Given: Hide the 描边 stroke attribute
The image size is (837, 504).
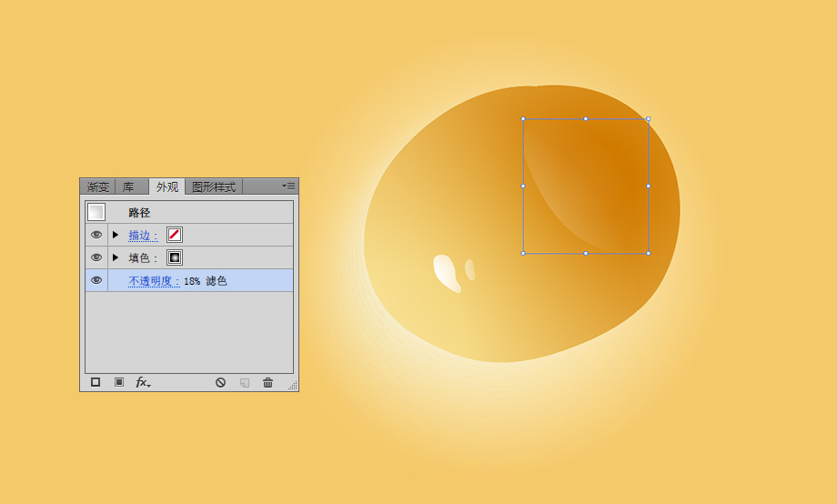Looking at the screenshot, I should 96,235.
